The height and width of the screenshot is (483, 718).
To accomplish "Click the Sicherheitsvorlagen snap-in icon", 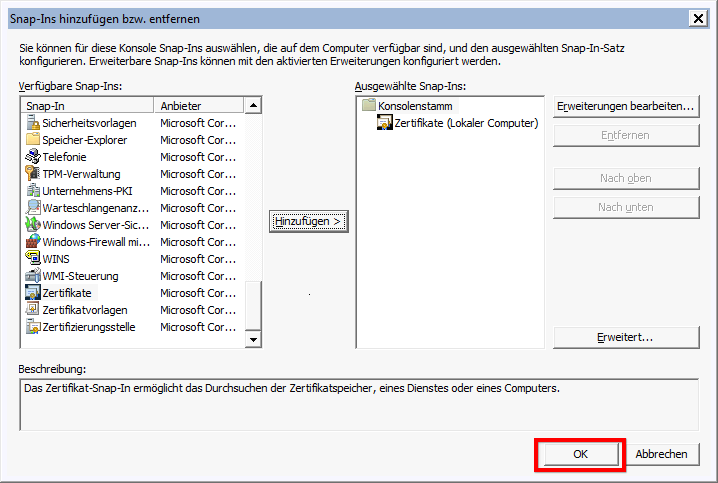I will (x=33, y=123).
